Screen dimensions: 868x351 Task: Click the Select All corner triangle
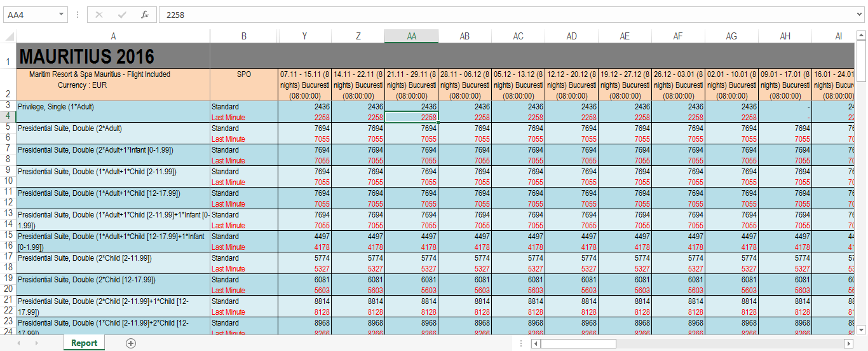pos(9,37)
